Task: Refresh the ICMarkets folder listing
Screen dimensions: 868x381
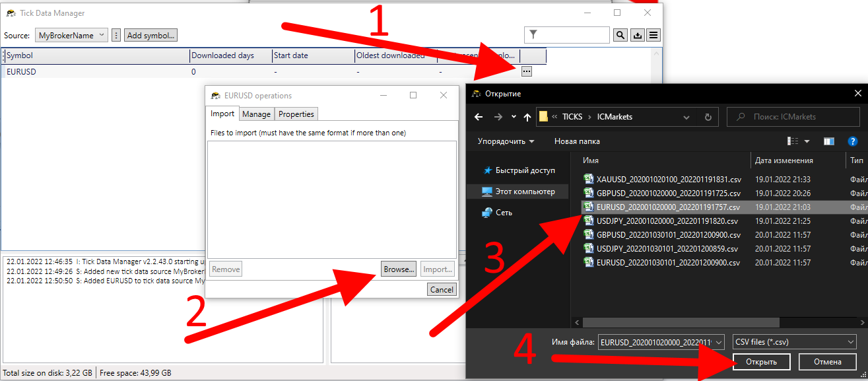Action: pos(708,117)
